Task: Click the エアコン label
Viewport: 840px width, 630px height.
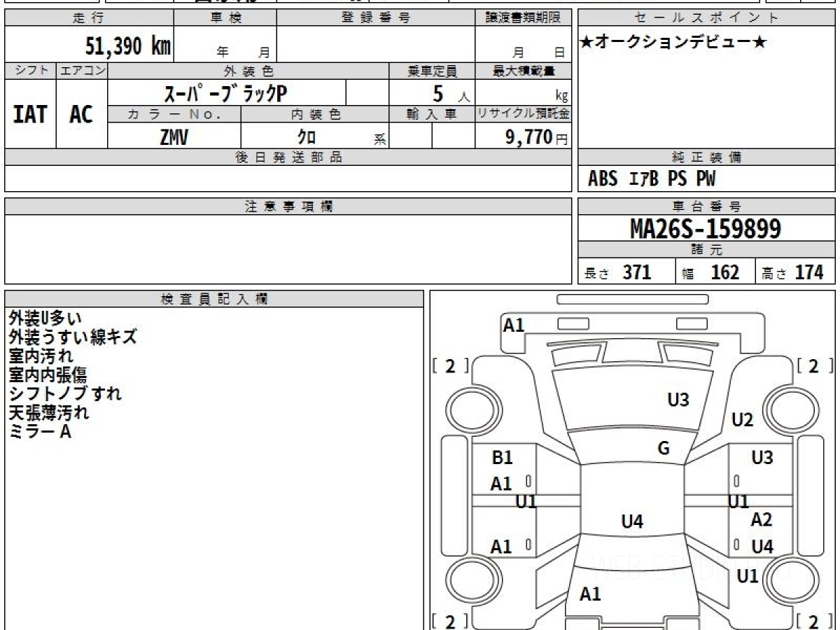Action: 82,71
